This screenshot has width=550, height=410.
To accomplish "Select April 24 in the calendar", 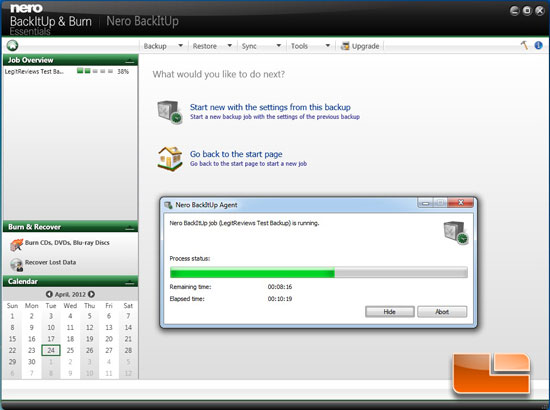I will click(51, 350).
